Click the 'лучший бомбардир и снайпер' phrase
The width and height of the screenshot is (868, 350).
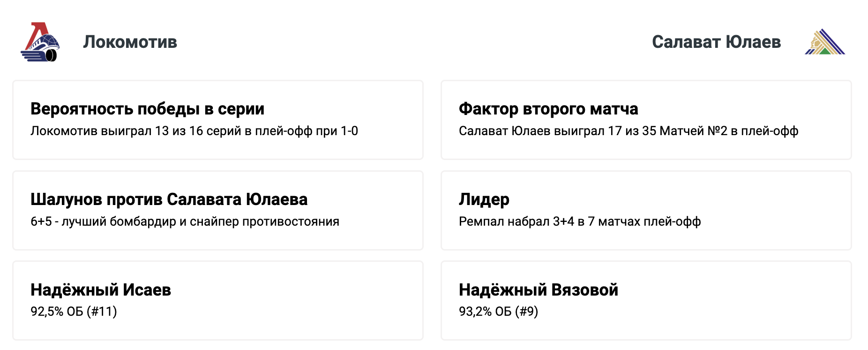(150, 221)
